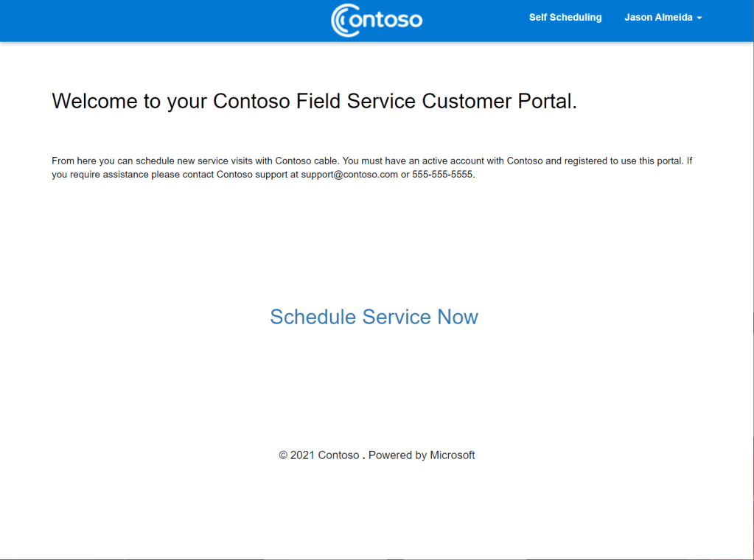The height and width of the screenshot is (560, 754).
Task: Click the word 'Contoso' in the footer
Action: point(338,455)
